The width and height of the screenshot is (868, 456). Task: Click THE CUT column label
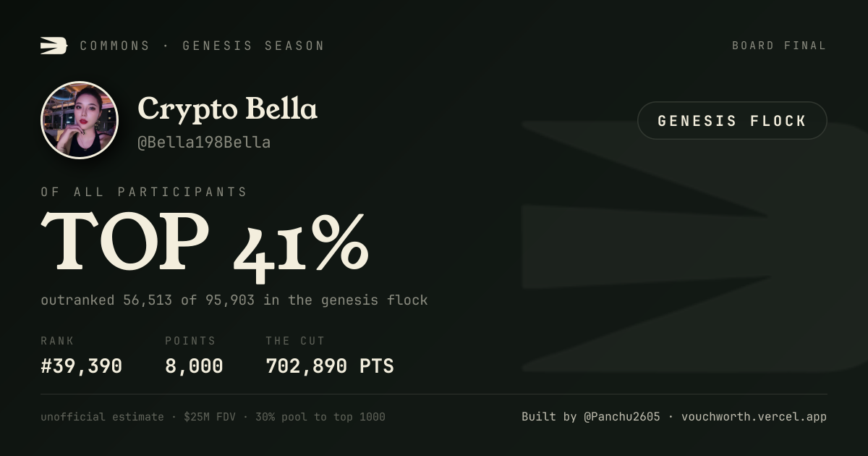(x=295, y=341)
